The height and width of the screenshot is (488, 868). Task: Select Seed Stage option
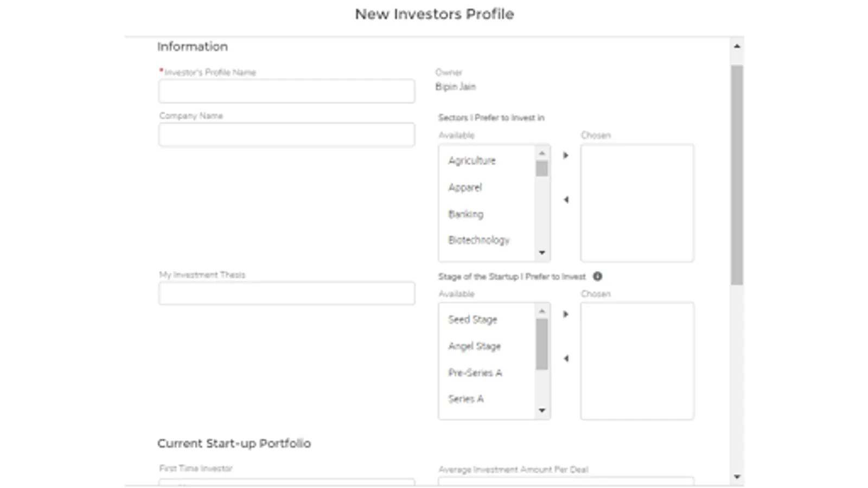click(x=473, y=319)
